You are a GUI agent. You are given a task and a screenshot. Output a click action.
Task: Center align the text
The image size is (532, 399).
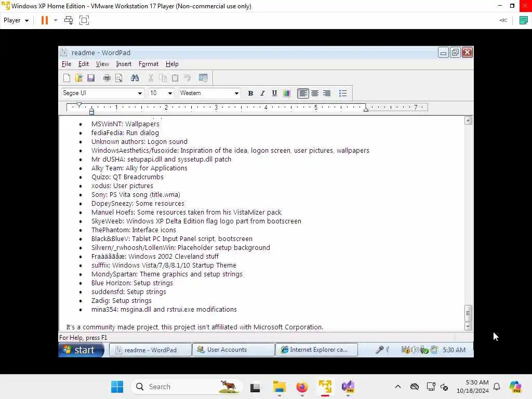tap(315, 94)
